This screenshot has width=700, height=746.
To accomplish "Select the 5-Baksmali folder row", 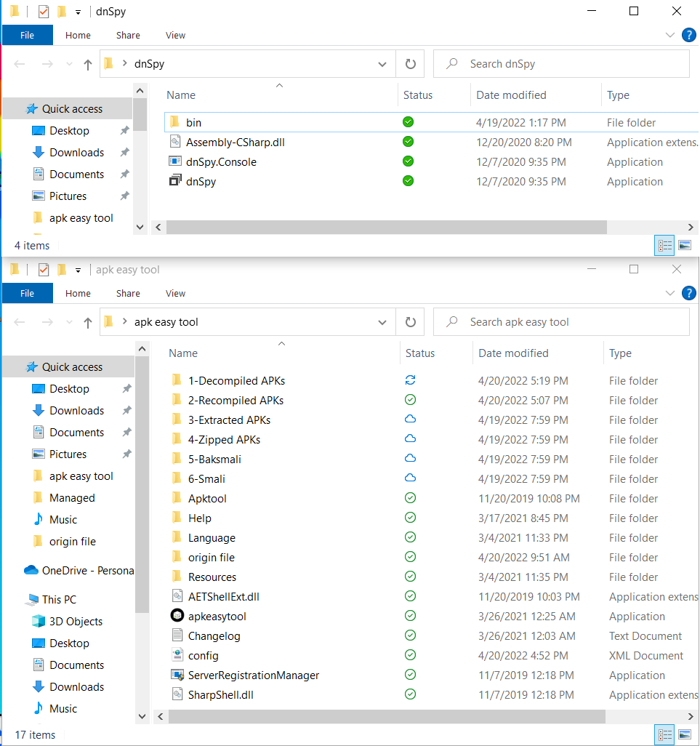I will (x=433, y=459).
